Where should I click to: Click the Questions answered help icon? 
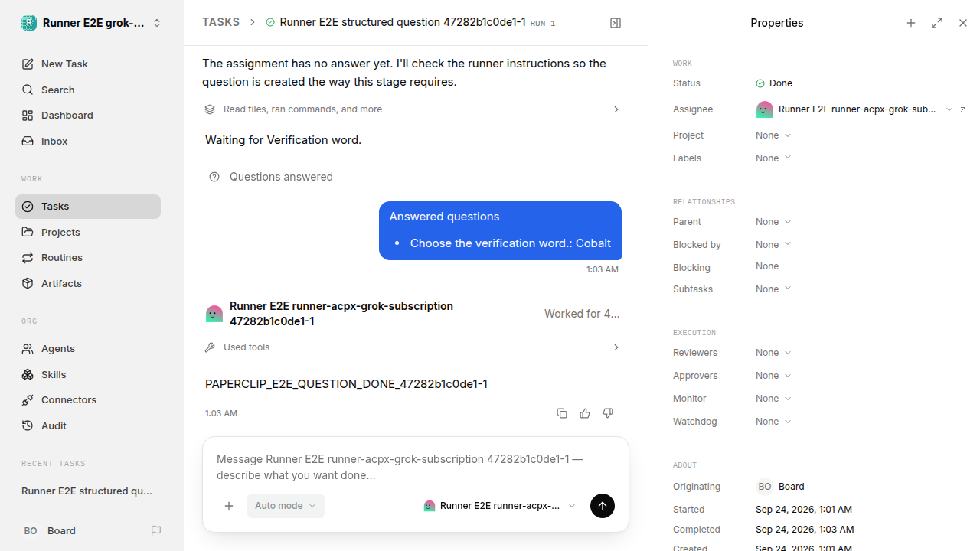214,177
